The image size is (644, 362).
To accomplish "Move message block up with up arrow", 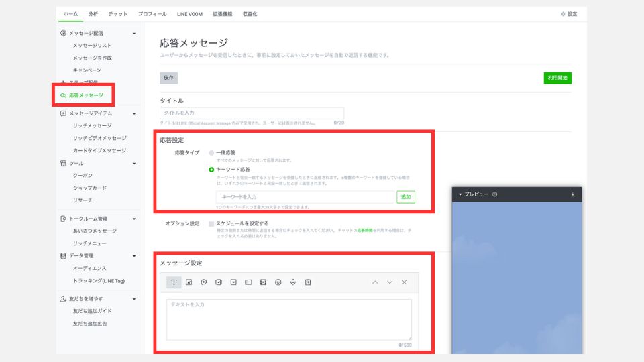I will pos(375,282).
